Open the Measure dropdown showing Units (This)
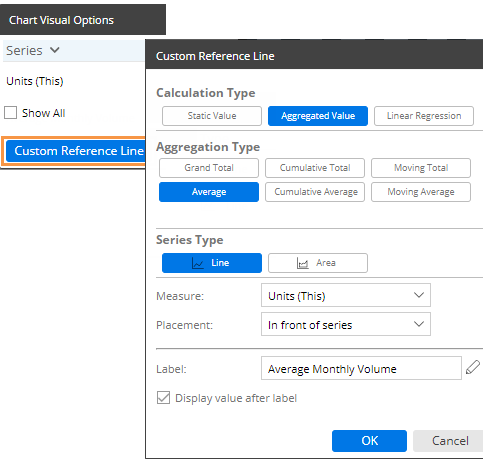The image size is (483, 466). [346, 295]
